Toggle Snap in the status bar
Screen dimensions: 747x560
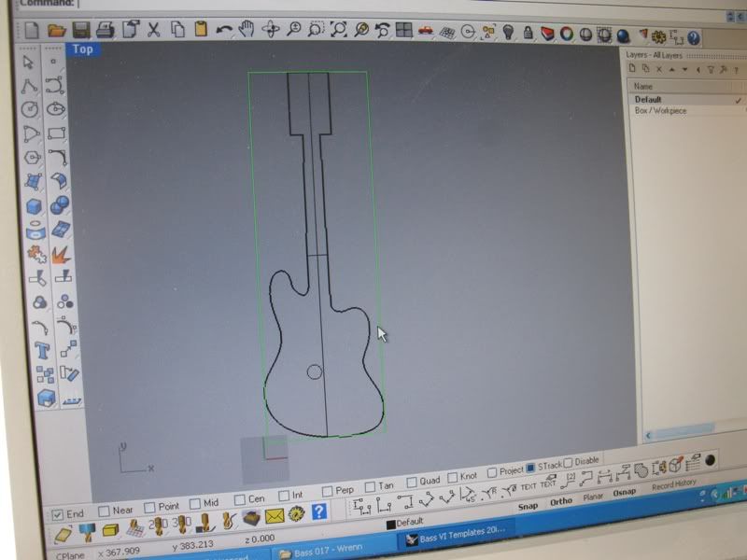pos(528,507)
